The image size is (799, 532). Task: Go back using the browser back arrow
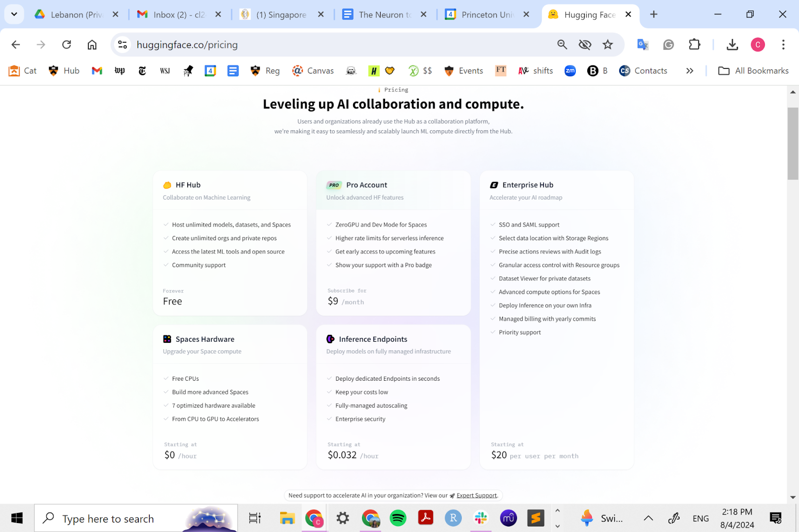16,45
